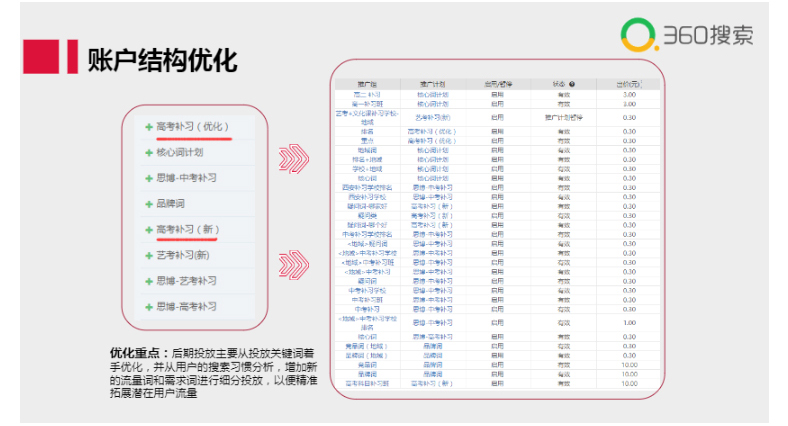
Task: Open the 高二补习 ad group link
Action: point(367,95)
